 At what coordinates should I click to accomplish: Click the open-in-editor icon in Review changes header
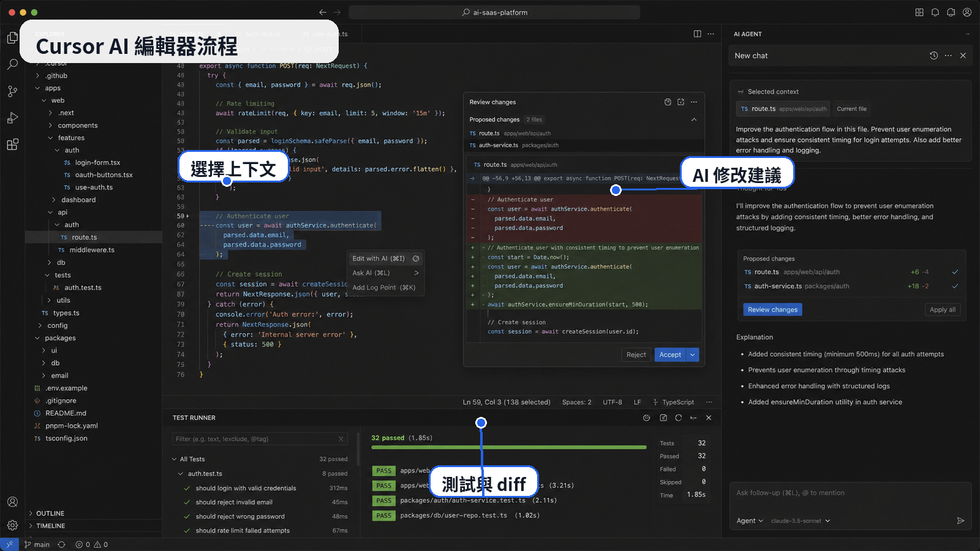click(x=680, y=102)
